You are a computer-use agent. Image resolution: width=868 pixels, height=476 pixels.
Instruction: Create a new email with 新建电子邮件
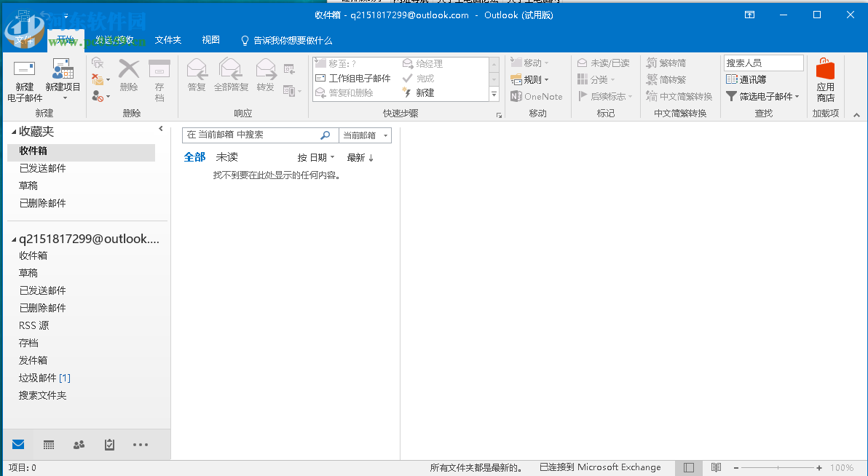(24, 79)
